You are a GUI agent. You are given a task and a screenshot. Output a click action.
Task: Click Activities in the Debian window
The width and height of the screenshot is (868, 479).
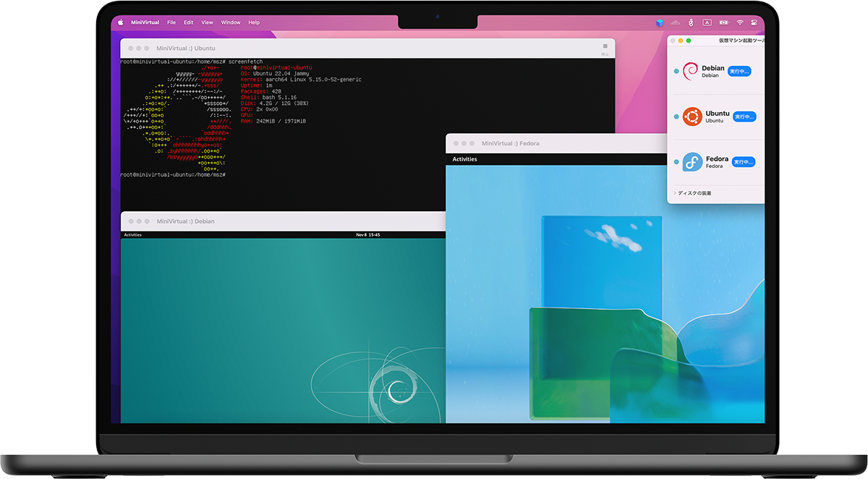point(132,234)
